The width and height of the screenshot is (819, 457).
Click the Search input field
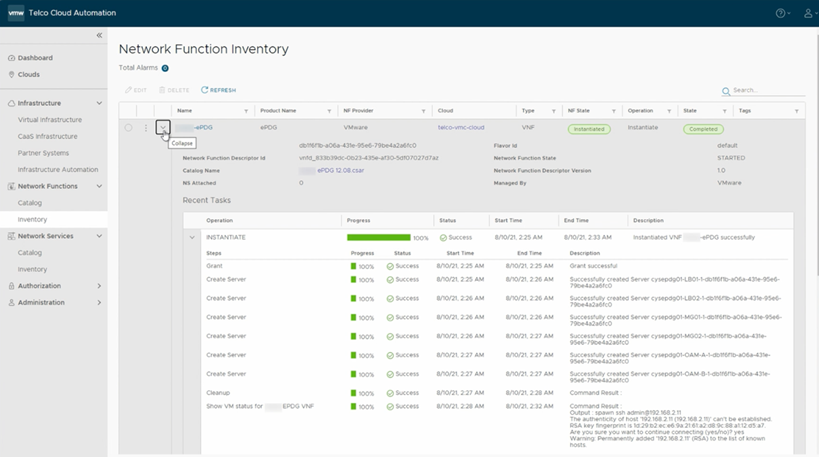coord(767,90)
